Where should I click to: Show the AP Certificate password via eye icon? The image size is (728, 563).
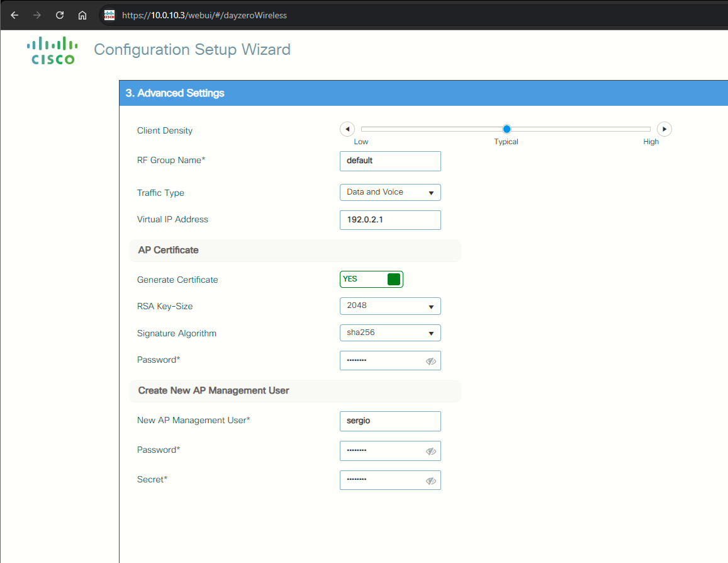click(431, 361)
